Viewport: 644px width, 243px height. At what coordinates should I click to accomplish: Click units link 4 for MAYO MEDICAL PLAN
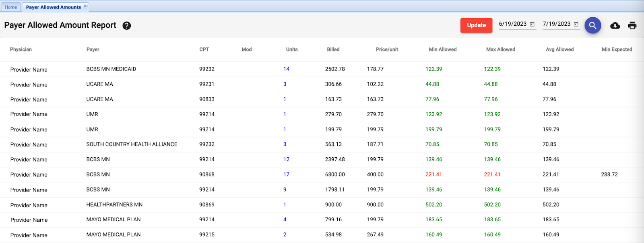pyautogui.click(x=285, y=220)
